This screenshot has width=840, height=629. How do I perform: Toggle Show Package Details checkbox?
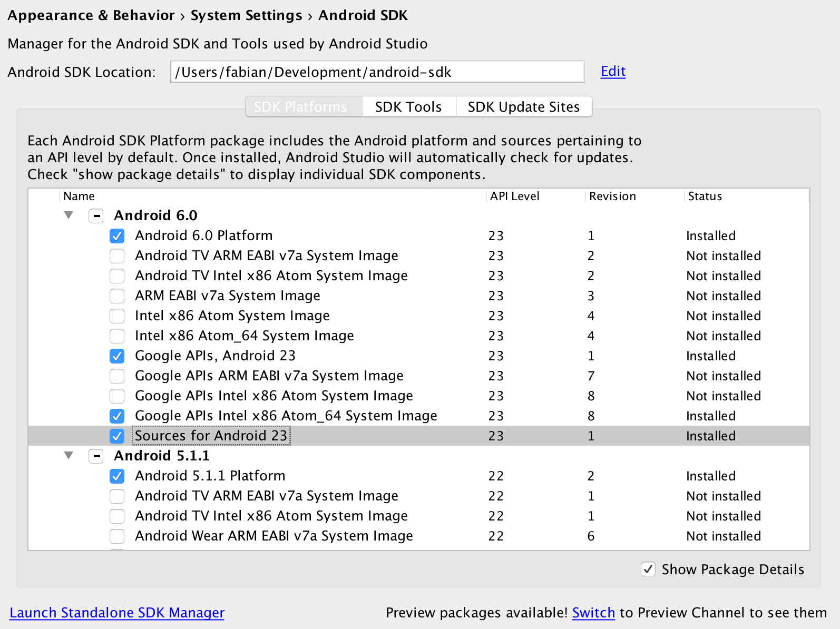click(648, 569)
